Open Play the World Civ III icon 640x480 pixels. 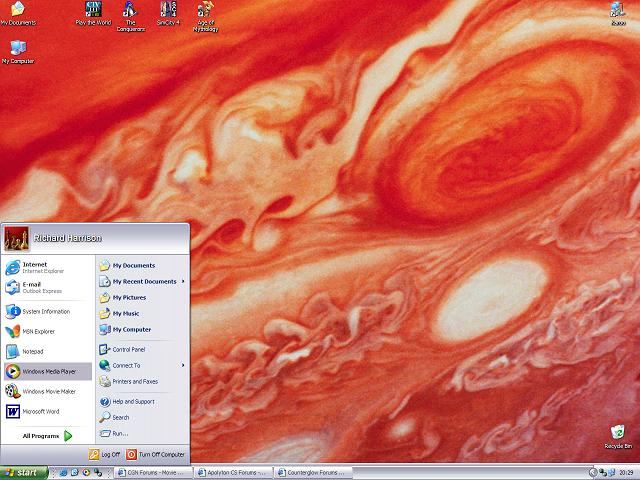coord(92,14)
